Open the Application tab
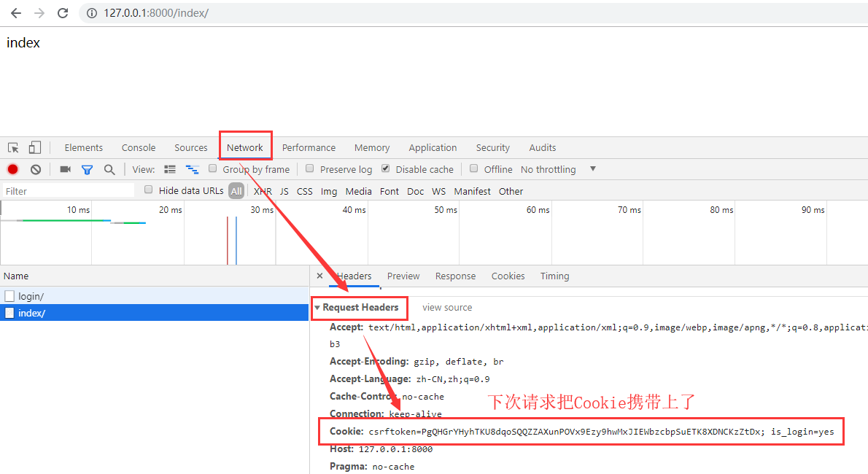 pos(433,148)
